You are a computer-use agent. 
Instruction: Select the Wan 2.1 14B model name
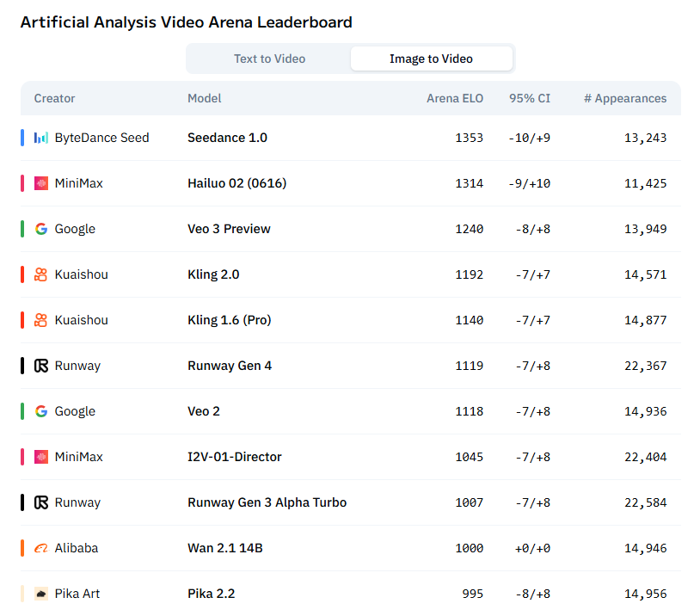225,548
